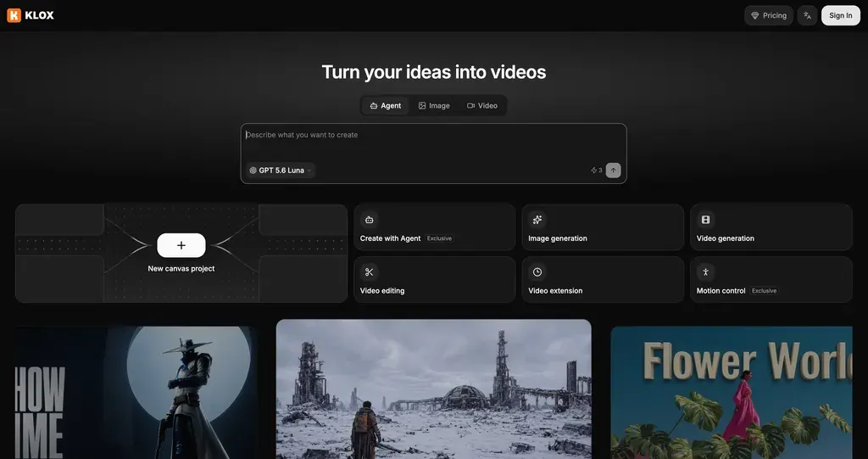Screen dimensions: 868x459
Task: Open the Video editing card
Action: [435, 279]
